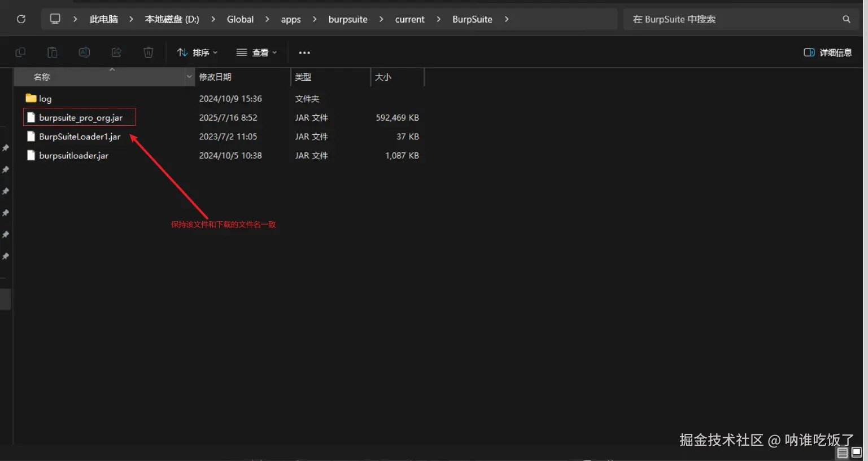Click the Paste icon in toolbar
The height and width of the screenshot is (461, 868).
tap(52, 52)
